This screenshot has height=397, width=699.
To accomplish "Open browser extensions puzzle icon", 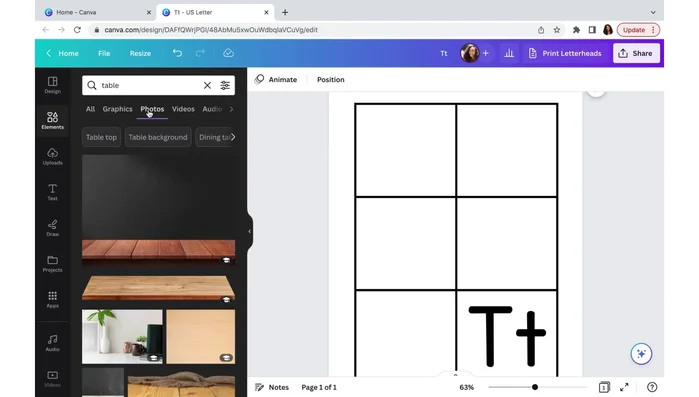I will pos(576,30).
